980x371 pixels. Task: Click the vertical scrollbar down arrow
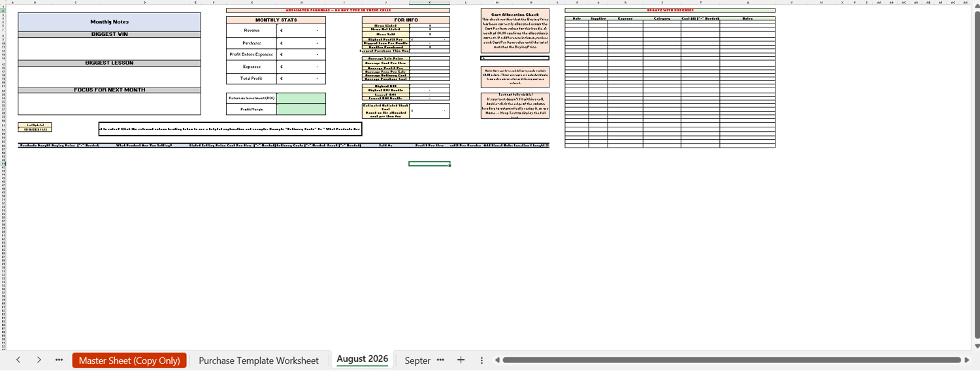(x=977, y=346)
